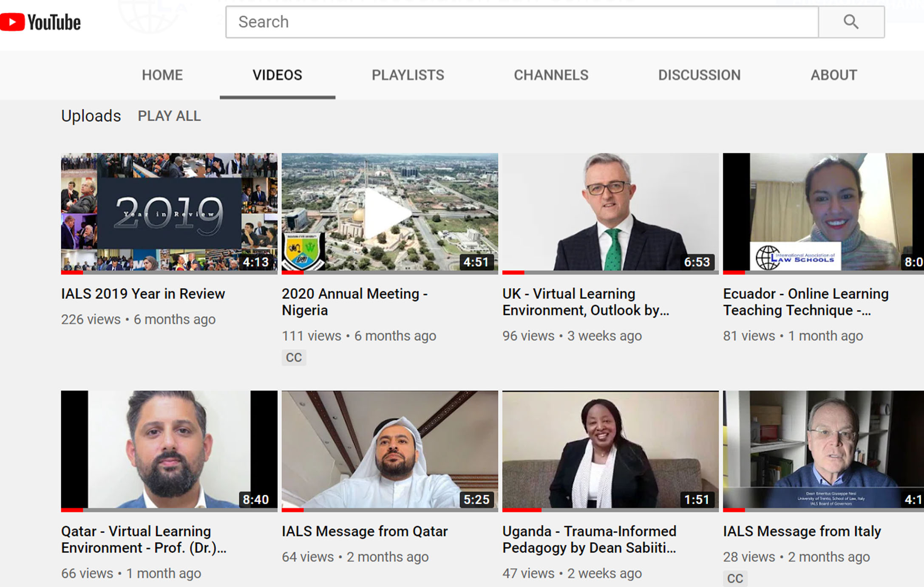This screenshot has width=924, height=587.
Task: Click '81 views • 1 month ago' text
Action: [793, 336]
